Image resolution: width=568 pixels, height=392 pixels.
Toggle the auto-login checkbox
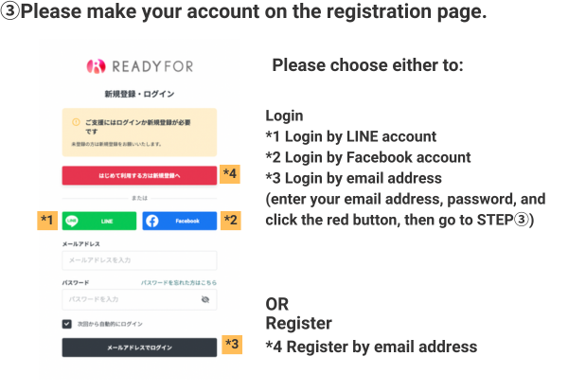[67, 323]
